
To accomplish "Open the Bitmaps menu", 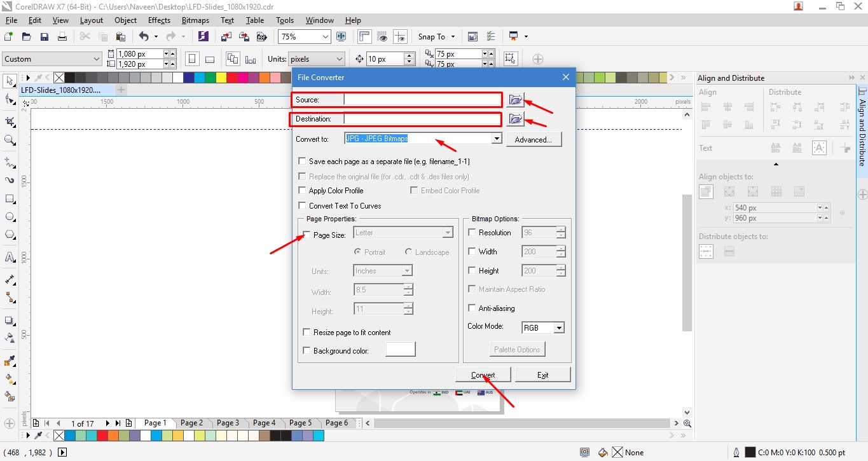I will (x=195, y=20).
